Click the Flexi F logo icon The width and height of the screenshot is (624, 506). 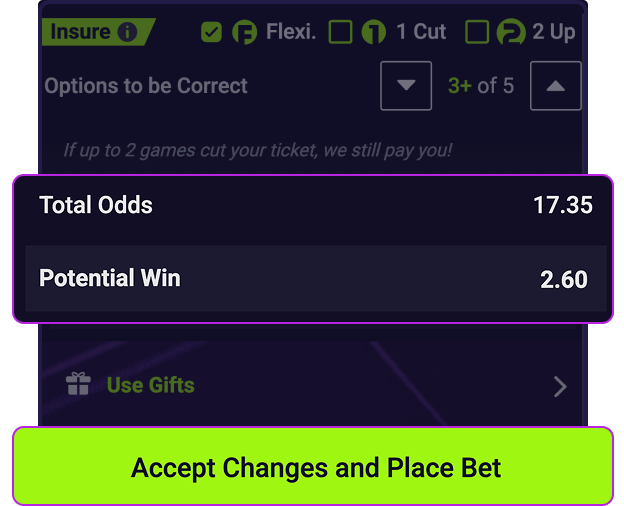(244, 33)
